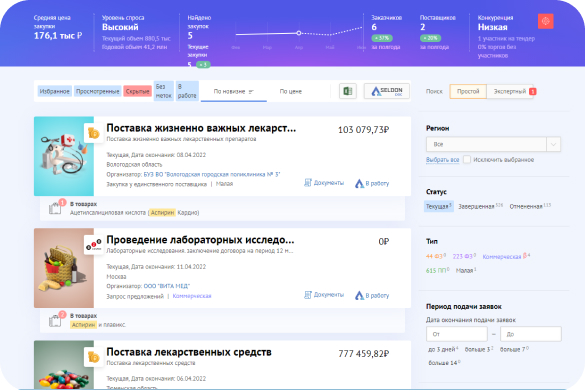Open 'Документы' for the 0₽ tender
Screen dimensions: 585x392
click(324, 295)
